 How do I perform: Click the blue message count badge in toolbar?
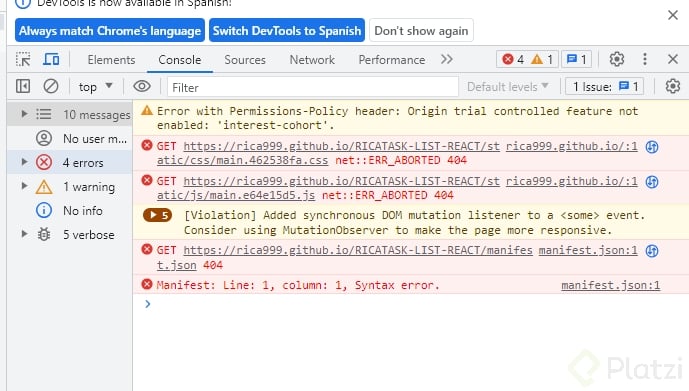click(577, 59)
